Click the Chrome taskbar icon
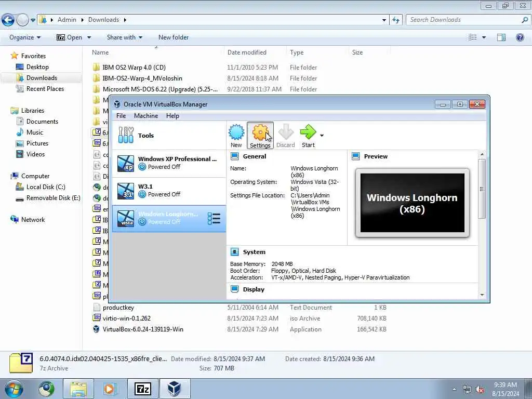The image size is (532, 399). click(46, 389)
